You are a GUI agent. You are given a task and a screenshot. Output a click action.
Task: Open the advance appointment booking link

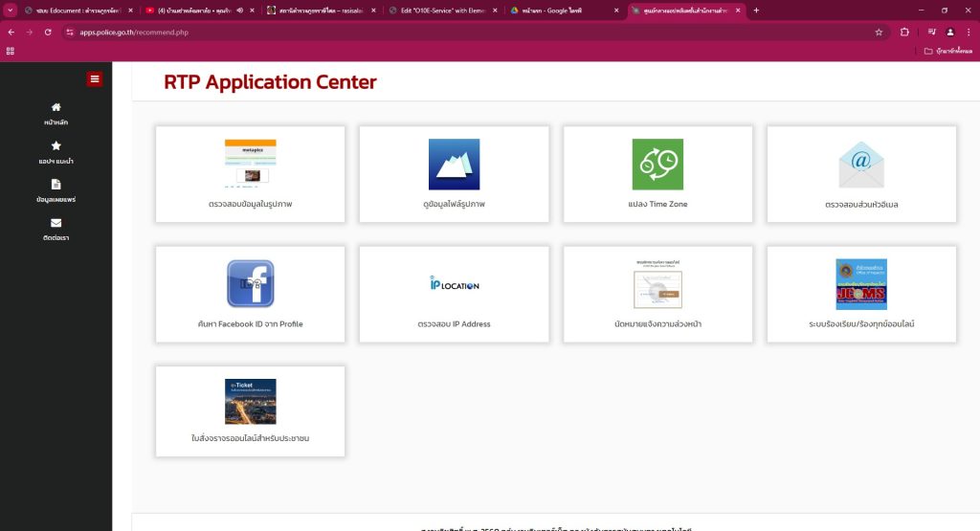[x=657, y=324]
